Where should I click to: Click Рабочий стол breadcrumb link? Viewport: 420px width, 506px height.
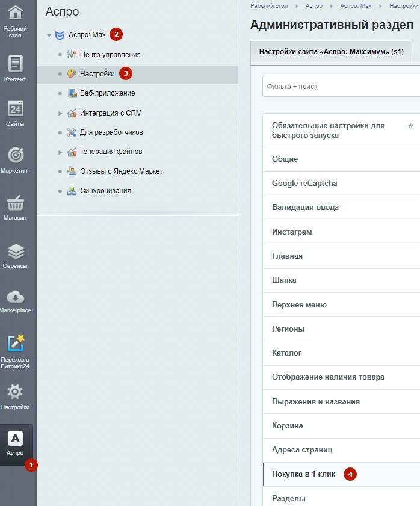pos(269,6)
